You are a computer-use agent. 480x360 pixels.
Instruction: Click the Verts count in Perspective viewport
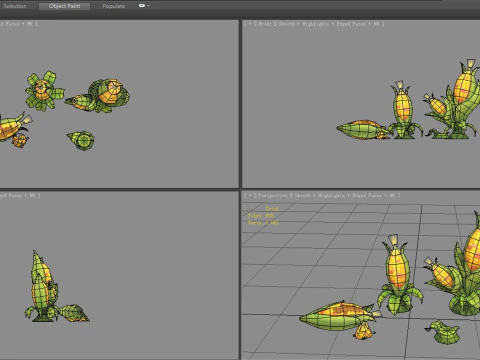coord(263,222)
